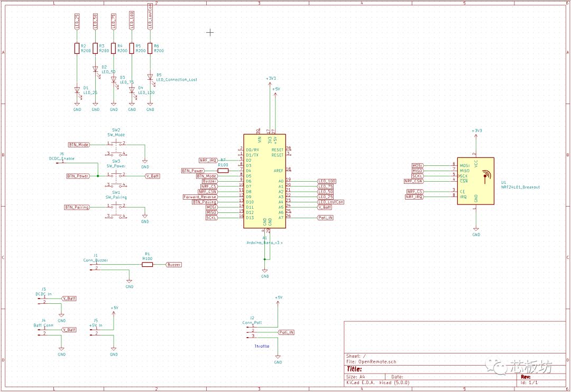Image resolution: width=571 pixels, height=392 pixels.
Task: Select resistor R5 symbol
Action: tap(132, 48)
